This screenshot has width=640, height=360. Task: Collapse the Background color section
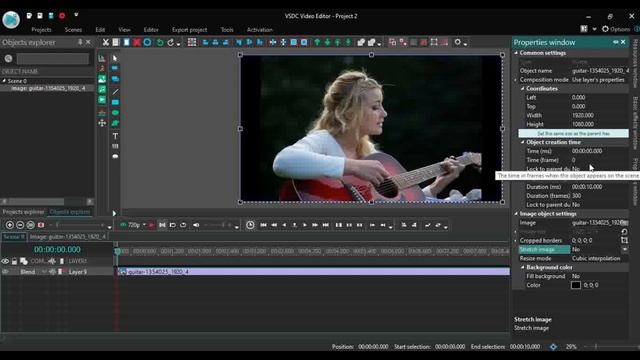tap(523, 267)
